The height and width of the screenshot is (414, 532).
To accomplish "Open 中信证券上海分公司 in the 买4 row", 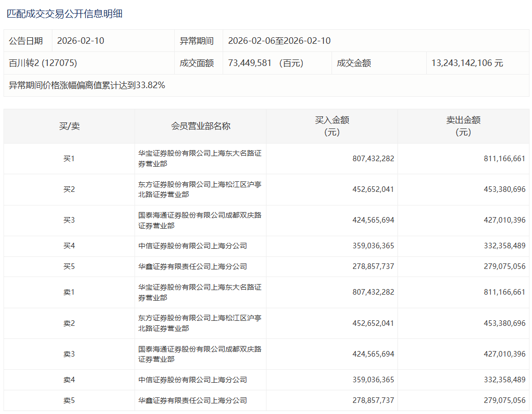I will tap(192, 246).
